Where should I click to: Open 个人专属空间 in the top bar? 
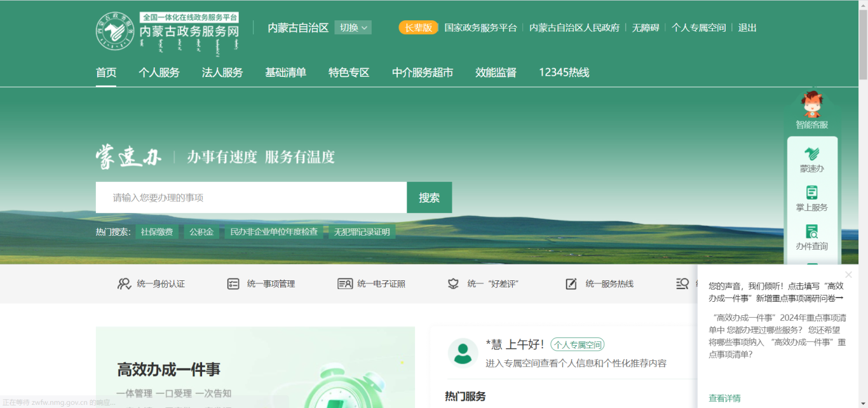(698, 27)
